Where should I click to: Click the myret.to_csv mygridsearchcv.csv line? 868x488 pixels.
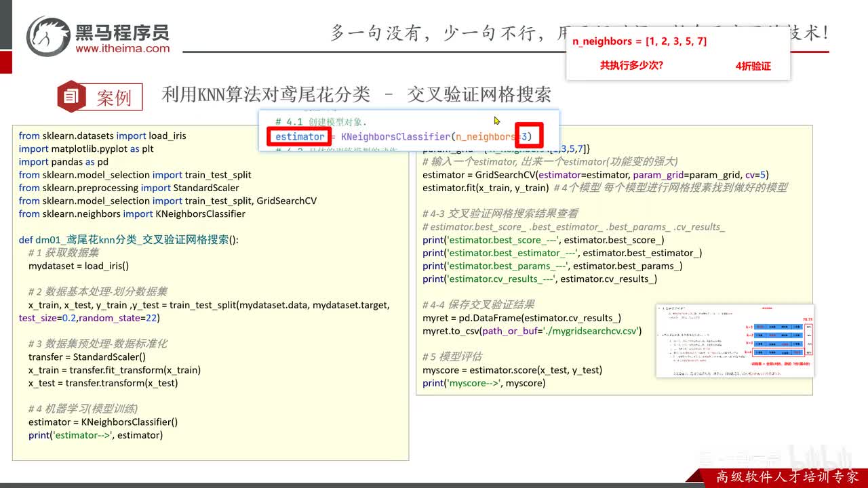coord(532,331)
